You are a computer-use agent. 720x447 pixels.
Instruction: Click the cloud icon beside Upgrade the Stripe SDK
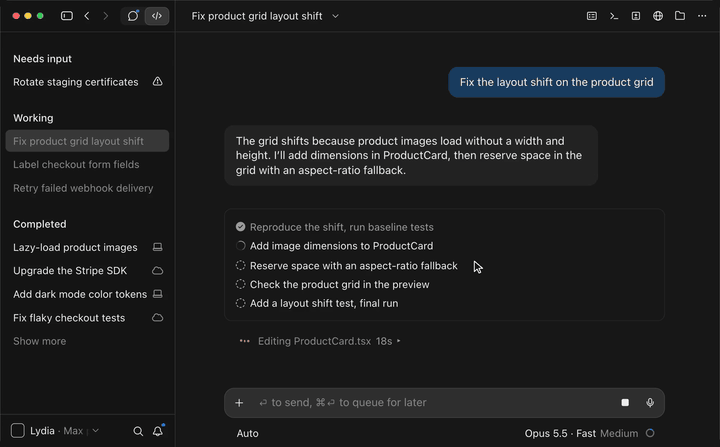pyautogui.click(x=158, y=271)
